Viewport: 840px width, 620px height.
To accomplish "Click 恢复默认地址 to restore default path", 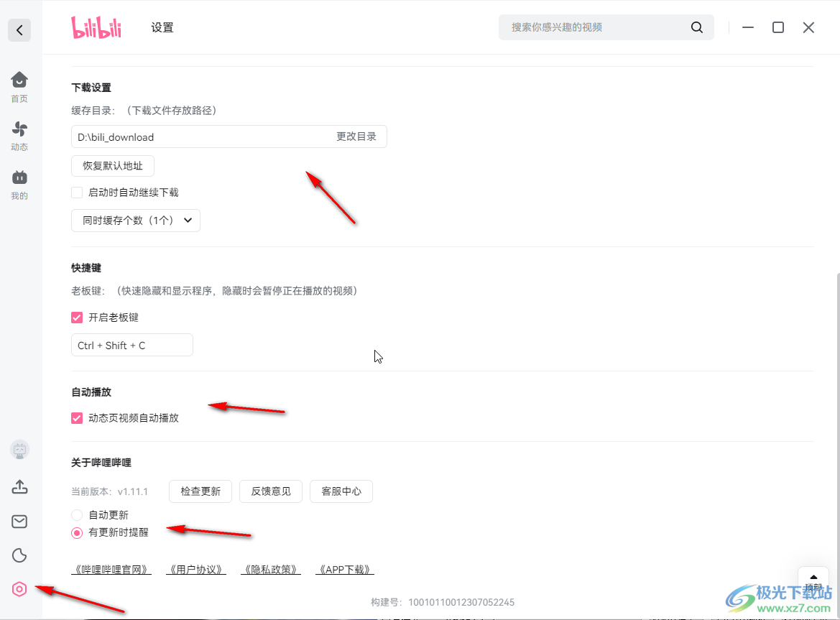I will [112, 165].
